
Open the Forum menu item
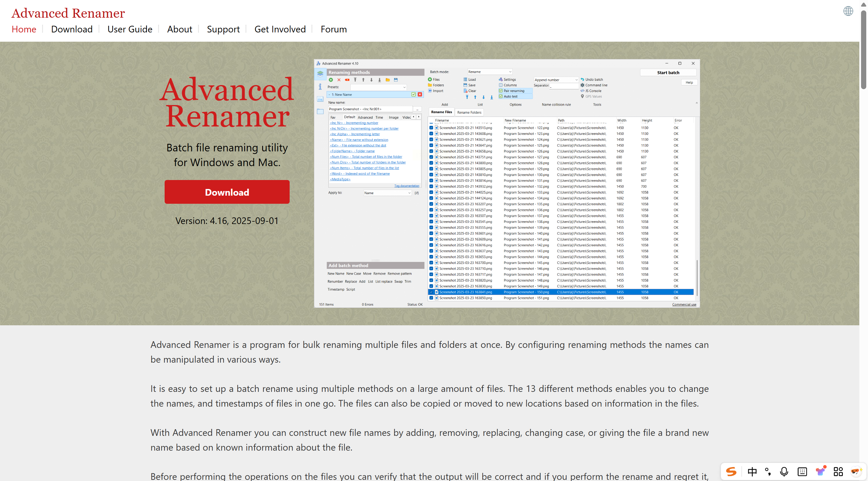pyautogui.click(x=334, y=29)
